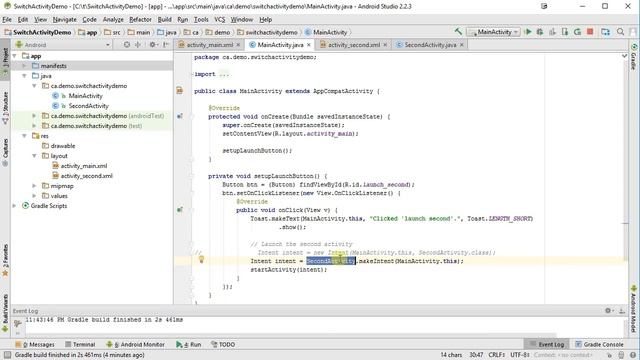The width and height of the screenshot is (640, 360).
Task: Collapse the java folder
Action: tap(24, 76)
